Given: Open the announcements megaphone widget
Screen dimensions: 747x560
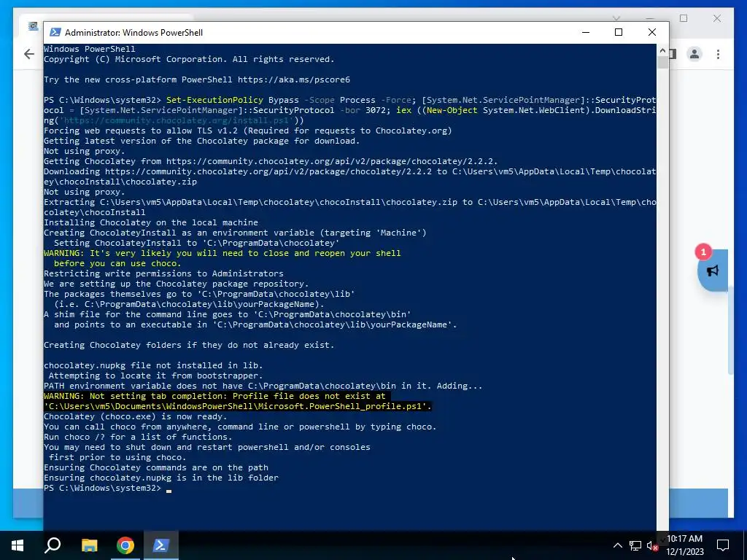Looking at the screenshot, I should [713, 271].
